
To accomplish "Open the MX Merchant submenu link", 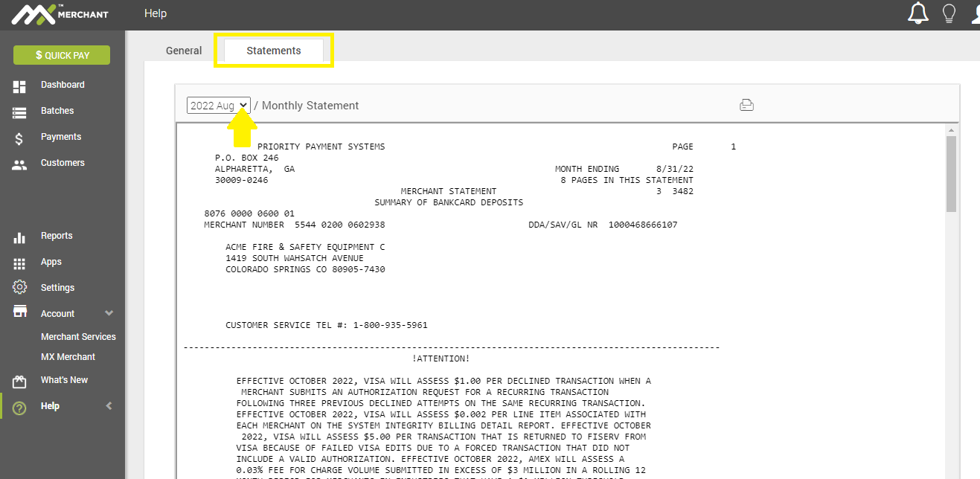I will (68, 357).
